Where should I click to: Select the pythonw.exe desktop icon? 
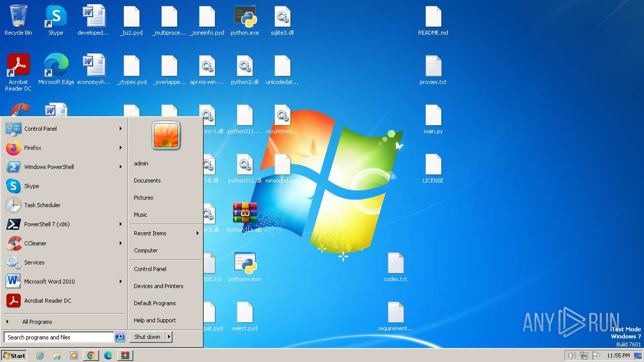245,267
